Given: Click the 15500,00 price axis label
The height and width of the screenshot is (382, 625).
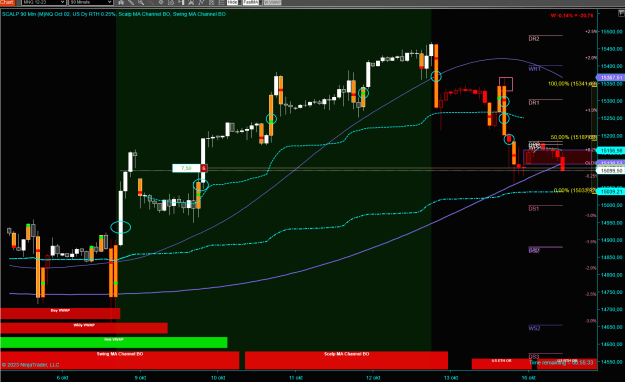Looking at the screenshot, I should [612, 32].
